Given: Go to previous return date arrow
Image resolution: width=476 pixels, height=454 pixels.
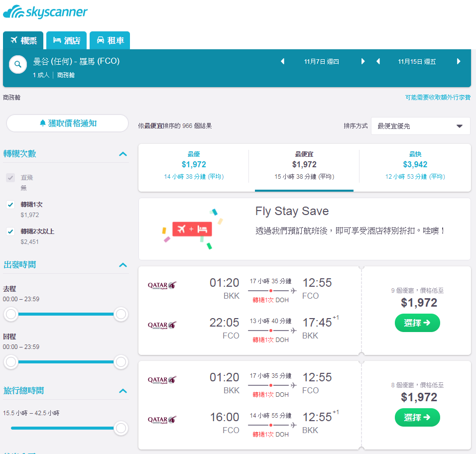Looking at the screenshot, I should (378, 61).
